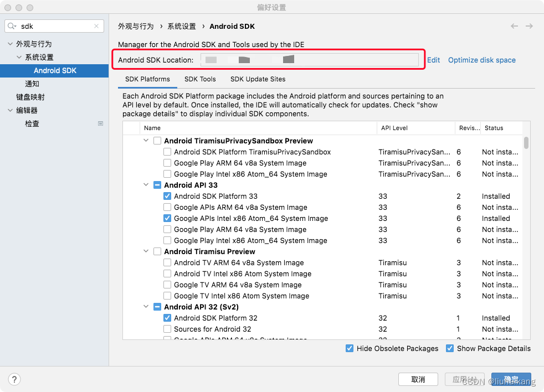Check Android TV Intel x86 Atom System Image

(x=167, y=274)
